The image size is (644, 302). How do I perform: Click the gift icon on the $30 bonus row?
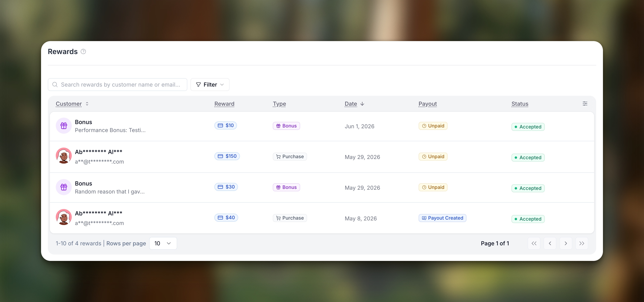[64, 187]
